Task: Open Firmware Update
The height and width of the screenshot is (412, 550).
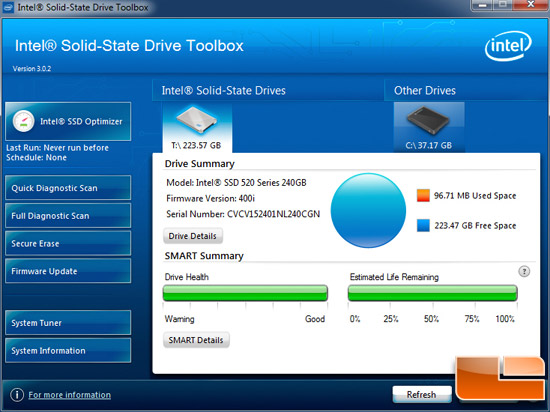Action: click(x=68, y=271)
